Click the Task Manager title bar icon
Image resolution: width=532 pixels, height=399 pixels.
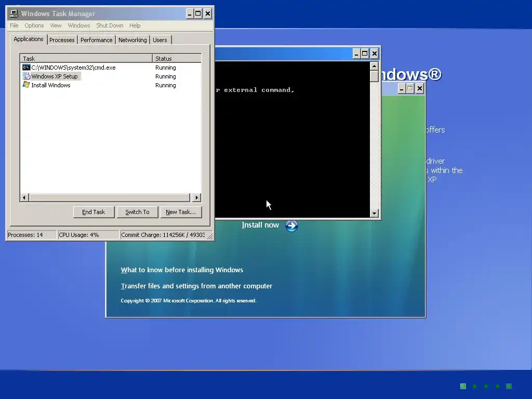(x=14, y=14)
